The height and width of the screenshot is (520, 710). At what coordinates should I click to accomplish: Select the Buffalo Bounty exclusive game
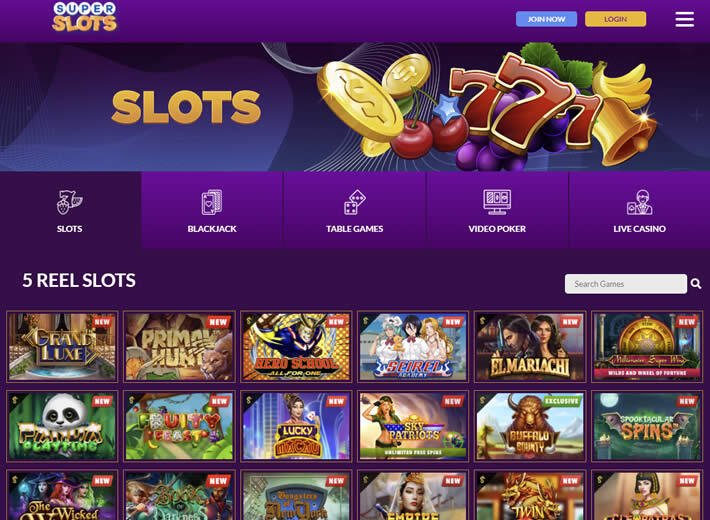530,426
